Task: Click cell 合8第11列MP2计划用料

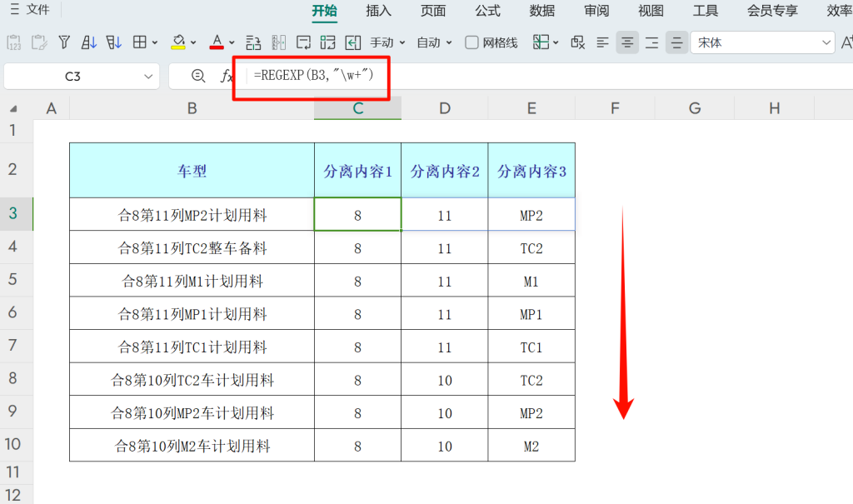Action: [192, 215]
